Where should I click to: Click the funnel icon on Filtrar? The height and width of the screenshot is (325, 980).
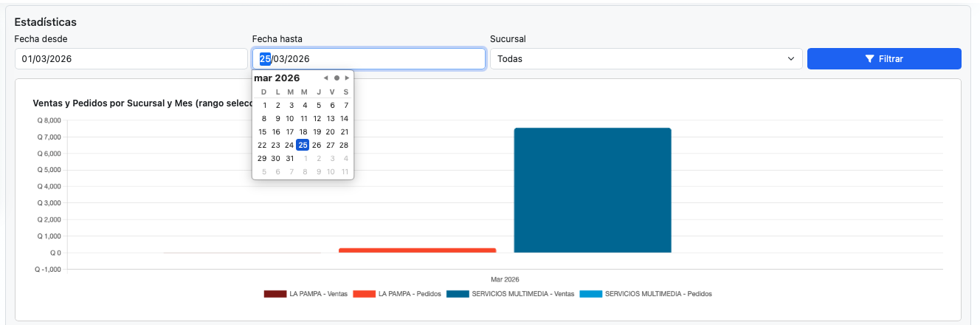click(x=870, y=59)
